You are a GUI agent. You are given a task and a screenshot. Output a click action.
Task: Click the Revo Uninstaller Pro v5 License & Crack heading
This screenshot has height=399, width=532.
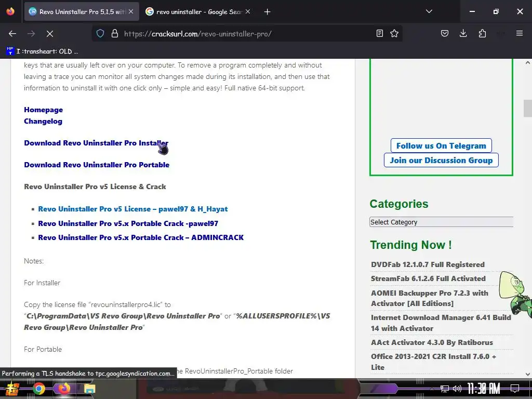(x=95, y=187)
